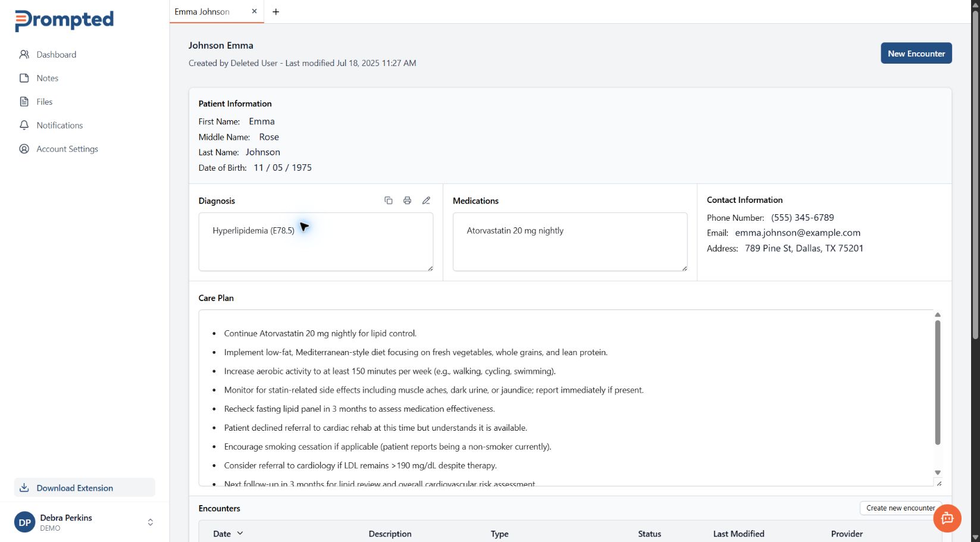Click the Provider column header

coord(847,534)
